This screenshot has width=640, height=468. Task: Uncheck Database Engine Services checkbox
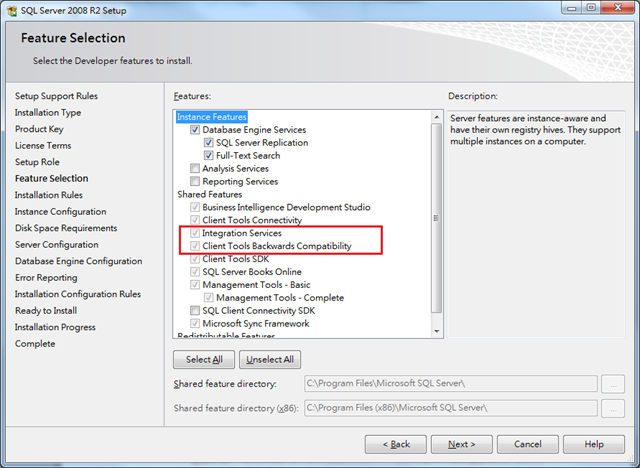click(x=195, y=130)
